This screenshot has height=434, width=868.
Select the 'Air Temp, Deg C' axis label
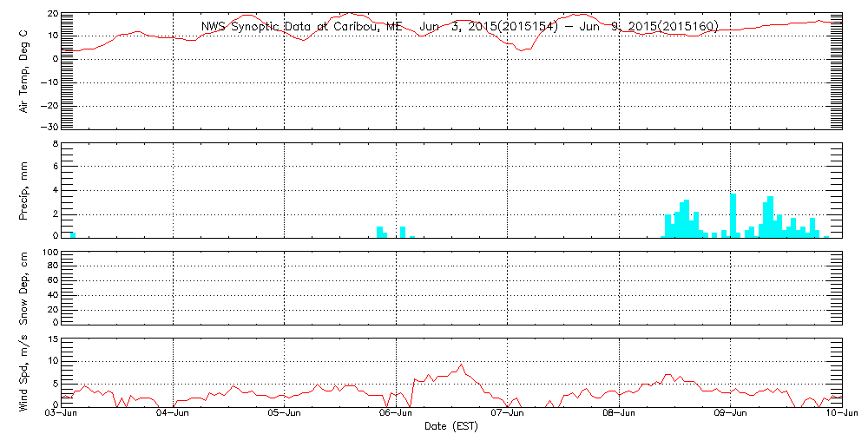click(x=25, y=71)
